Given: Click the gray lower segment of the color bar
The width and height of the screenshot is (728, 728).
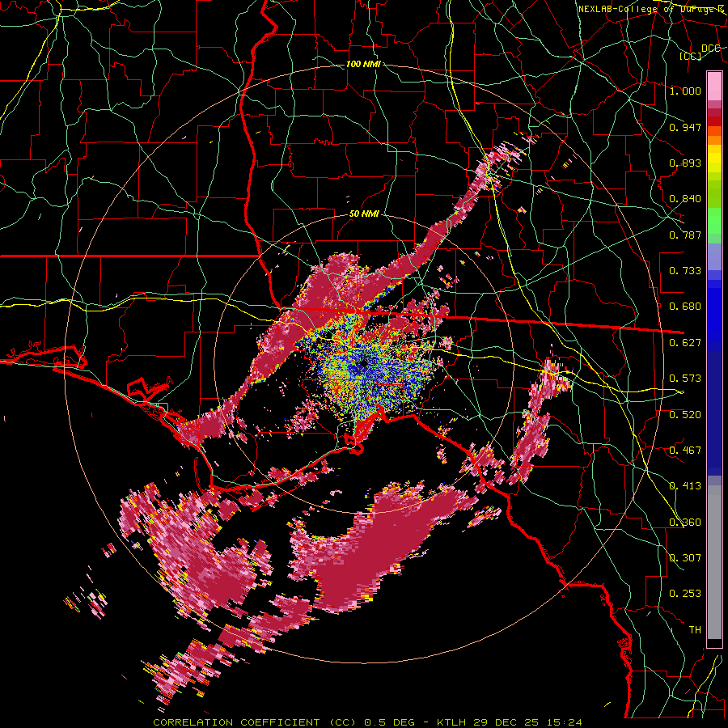Looking at the screenshot, I should pyautogui.click(x=714, y=562).
